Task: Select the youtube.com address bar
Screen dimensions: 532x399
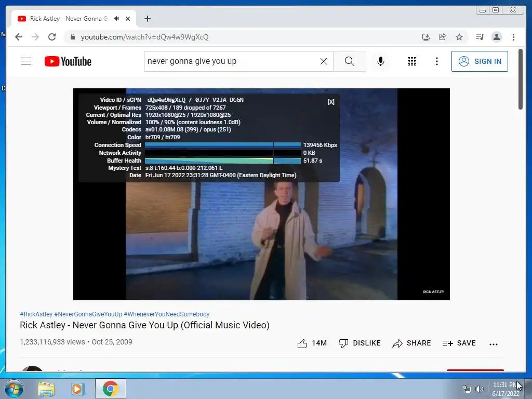Action: pos(144,37)
